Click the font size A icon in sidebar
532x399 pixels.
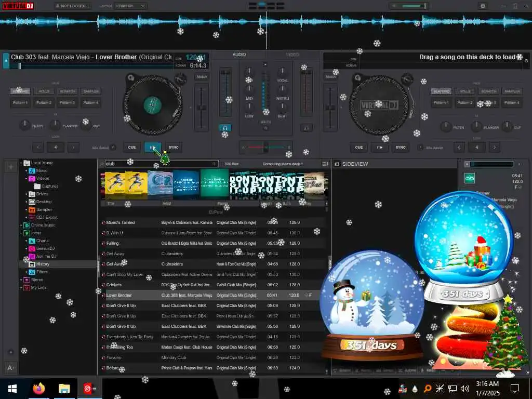10,368
